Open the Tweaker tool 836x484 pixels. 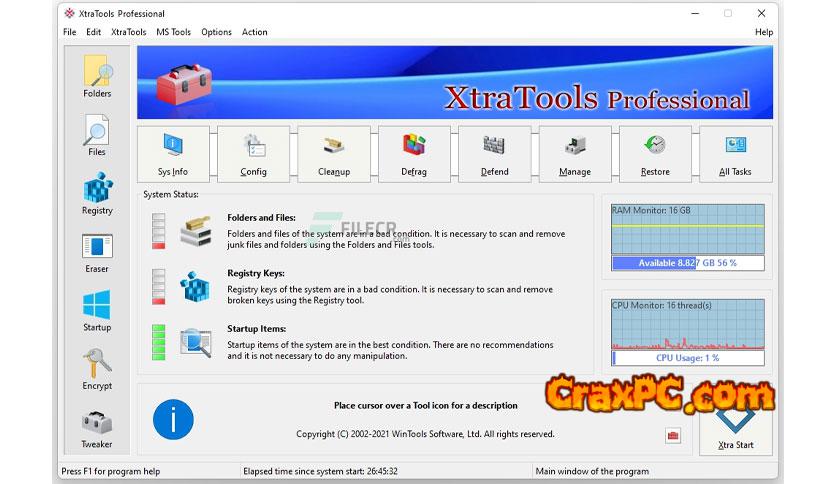click(x=97, y=428)
